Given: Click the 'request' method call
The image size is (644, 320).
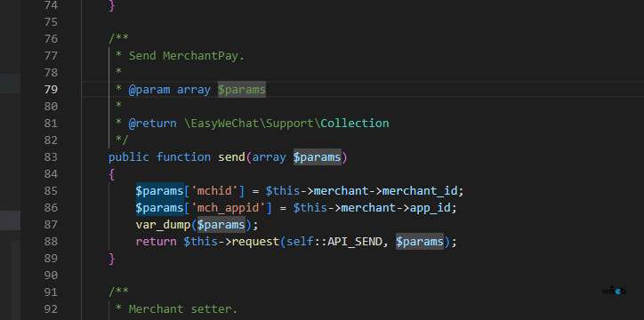Looking at the screenshot, I should pos(255,241).
